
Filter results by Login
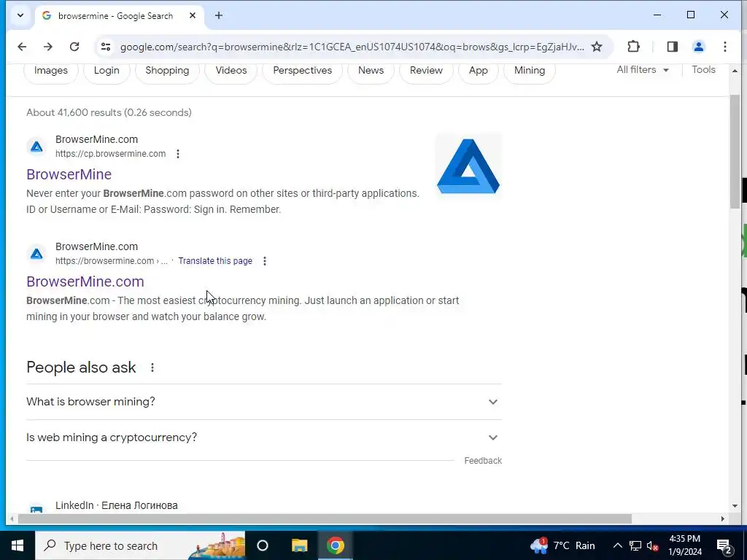pyautogui.click(x=107, y=71)
